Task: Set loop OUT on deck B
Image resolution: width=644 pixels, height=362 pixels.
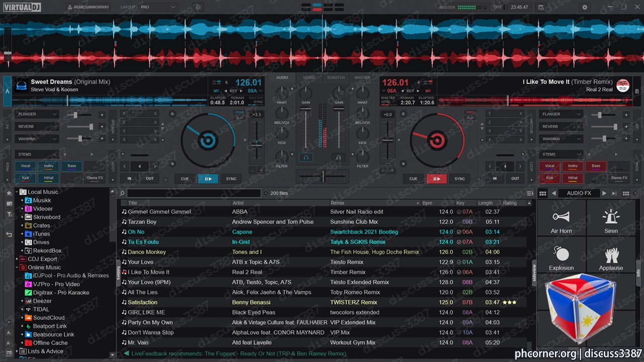Action: point(515,178)
